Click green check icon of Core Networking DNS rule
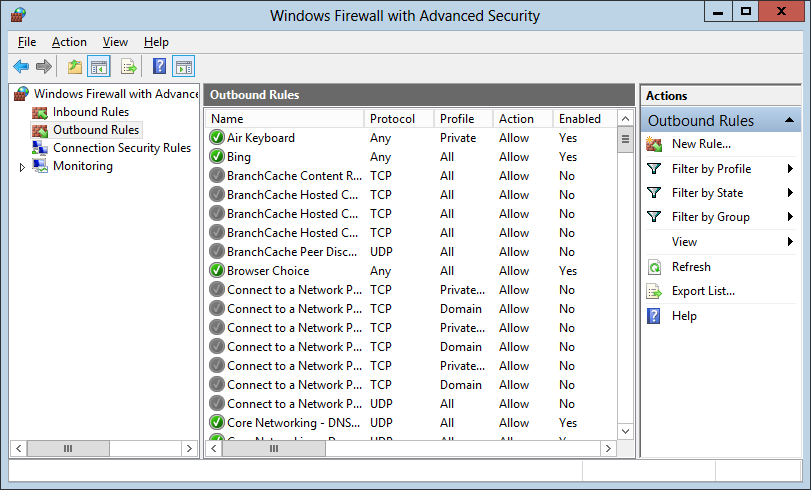Viewport: 811px width, 490px height. (217, 423)
